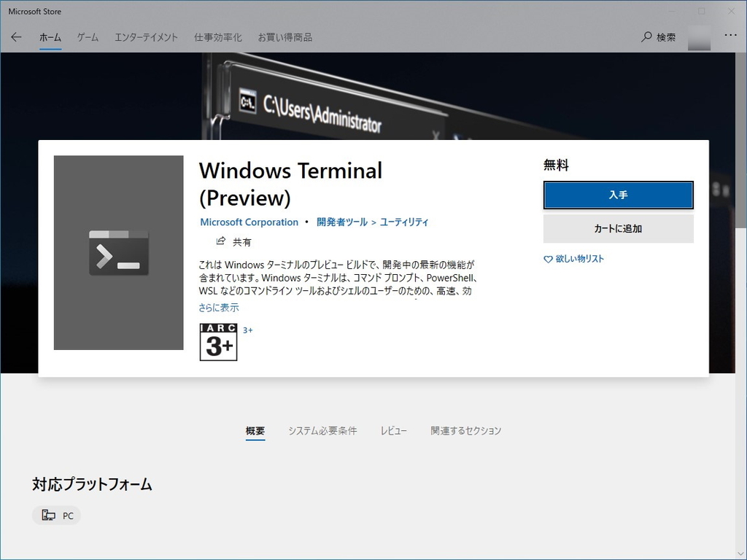Select the 概要 section tab

pos(255,430)
